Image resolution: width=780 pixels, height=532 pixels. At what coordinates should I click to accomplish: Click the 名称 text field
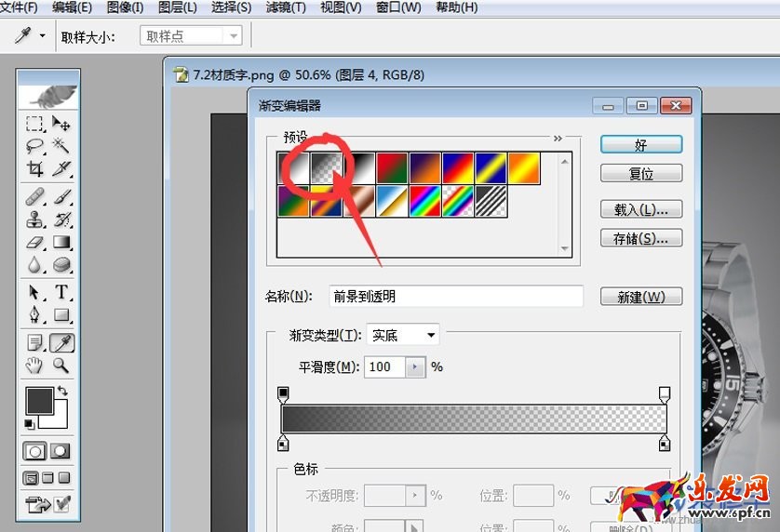(x=456, y=297)
